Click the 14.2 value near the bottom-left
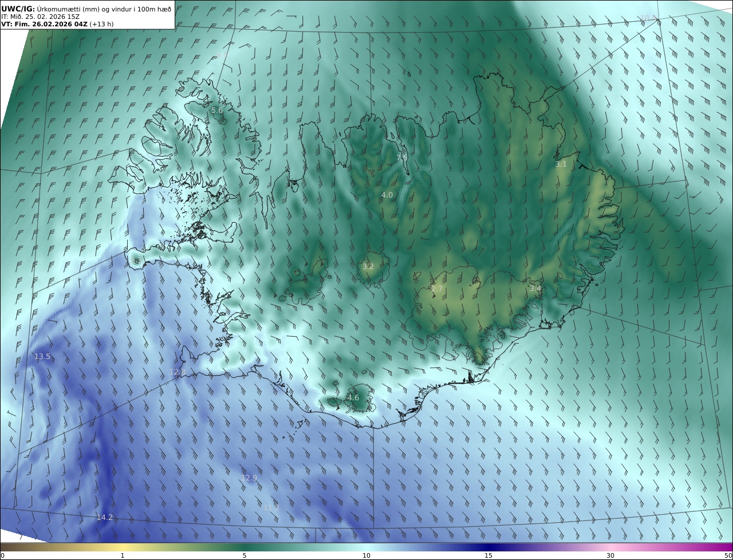 coord(105,517)
